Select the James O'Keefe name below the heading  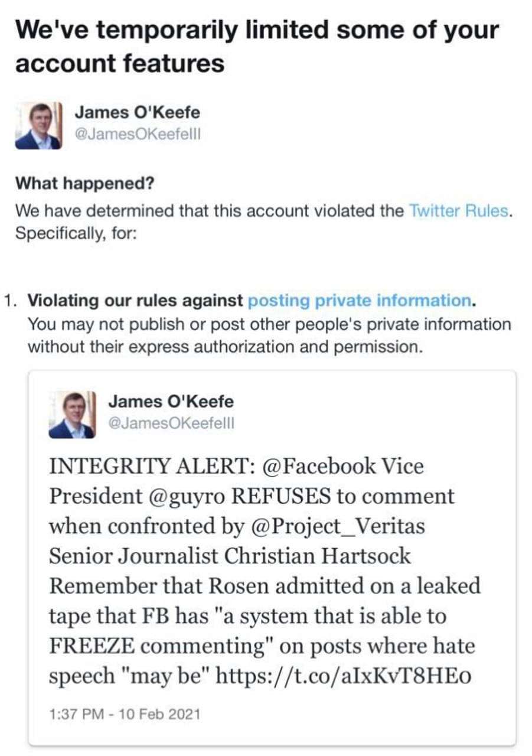coord(137,112)
